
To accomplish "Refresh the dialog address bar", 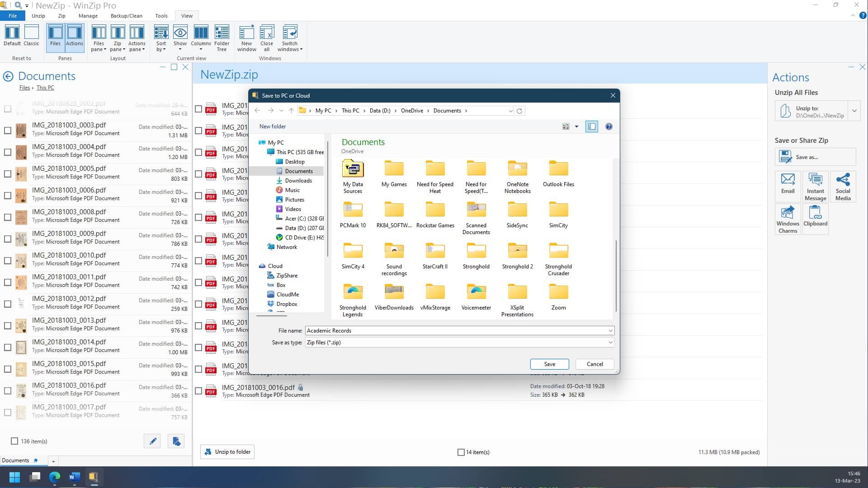I will pos(519,111).
